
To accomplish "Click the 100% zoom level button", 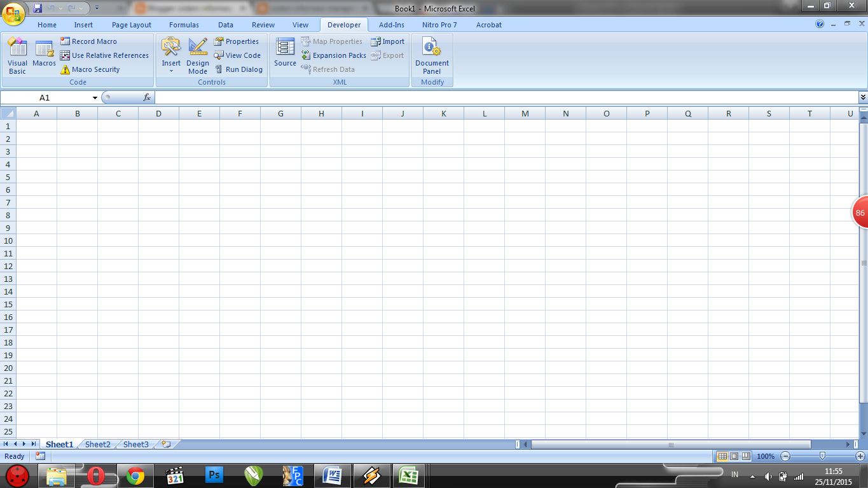I will (766, 456).
